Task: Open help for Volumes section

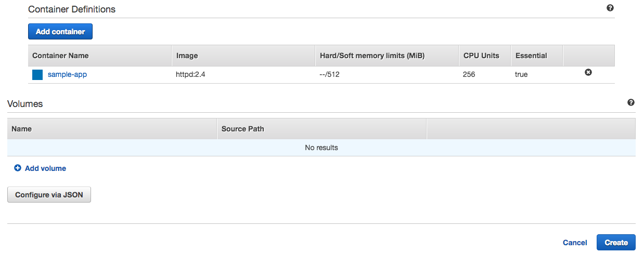Action: [x=631, y=103]
